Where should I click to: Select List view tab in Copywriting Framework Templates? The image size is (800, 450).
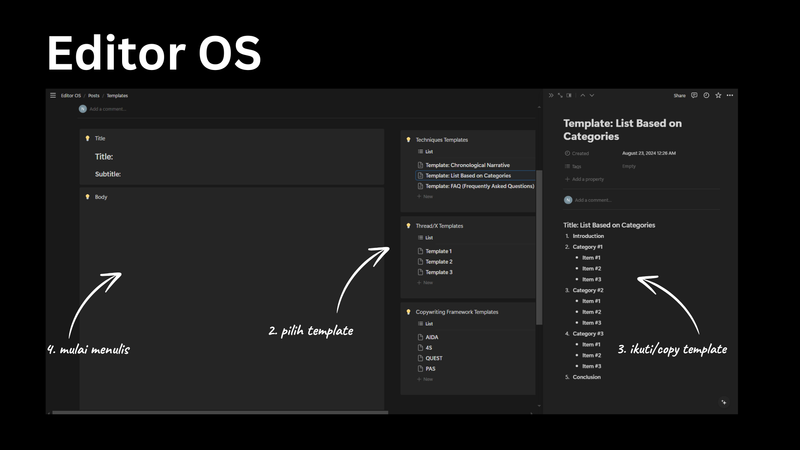tap(426, 324)
